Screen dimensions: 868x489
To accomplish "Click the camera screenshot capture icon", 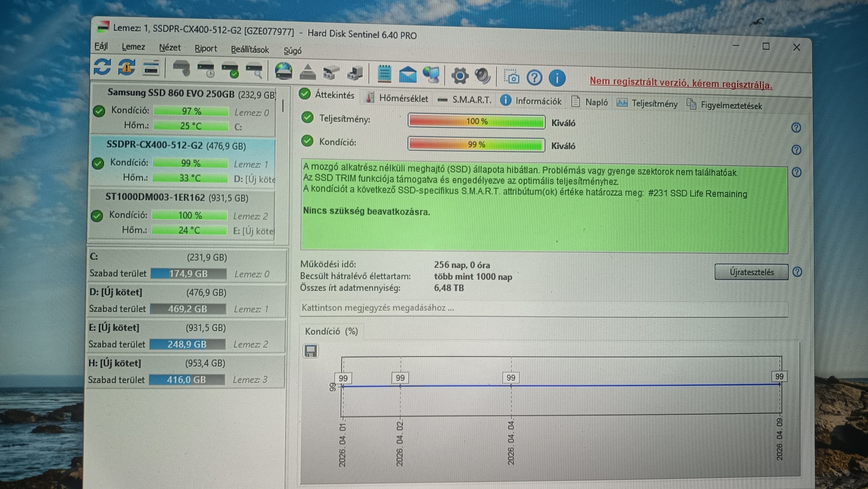I will tap(512, 77).
